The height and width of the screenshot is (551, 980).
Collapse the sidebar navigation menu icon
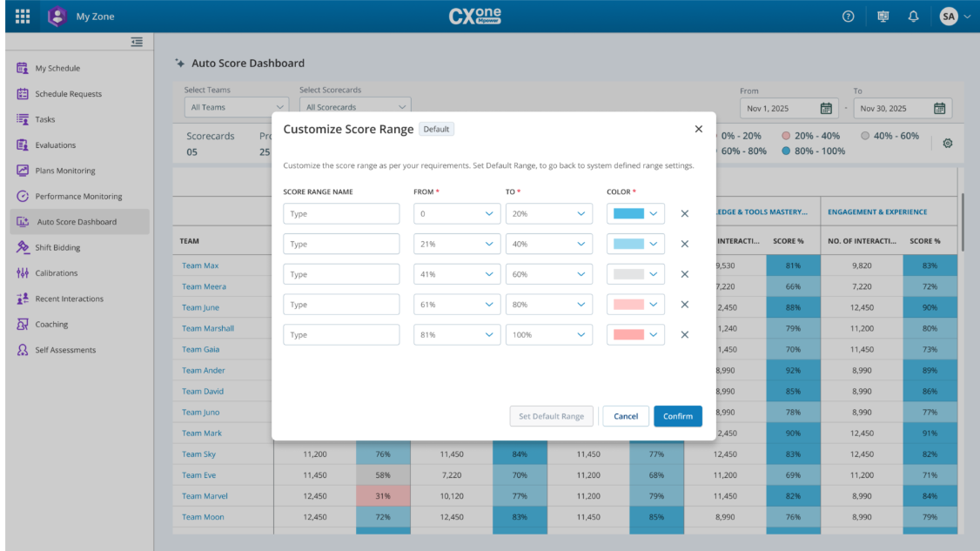pyautogui.click(x=137, y=42)
